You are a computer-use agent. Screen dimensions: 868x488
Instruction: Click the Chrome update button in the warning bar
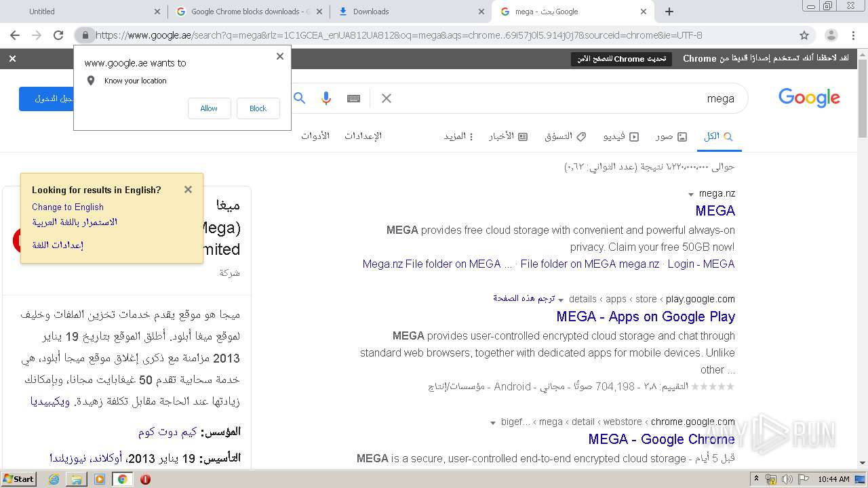pyautogui.click(x=621, y=59)
